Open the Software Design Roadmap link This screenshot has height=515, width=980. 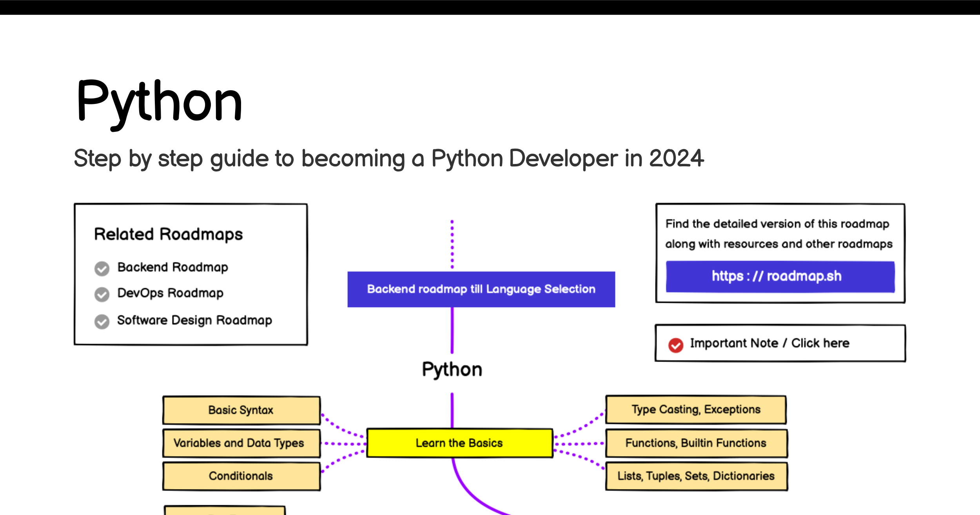pyautogui.click(x=194, y=320)
